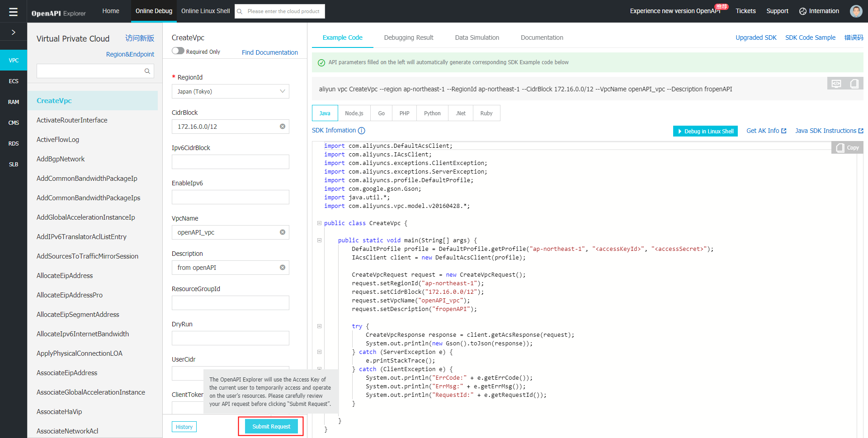Open Get AK Info external link

click(x=766, y=131)
